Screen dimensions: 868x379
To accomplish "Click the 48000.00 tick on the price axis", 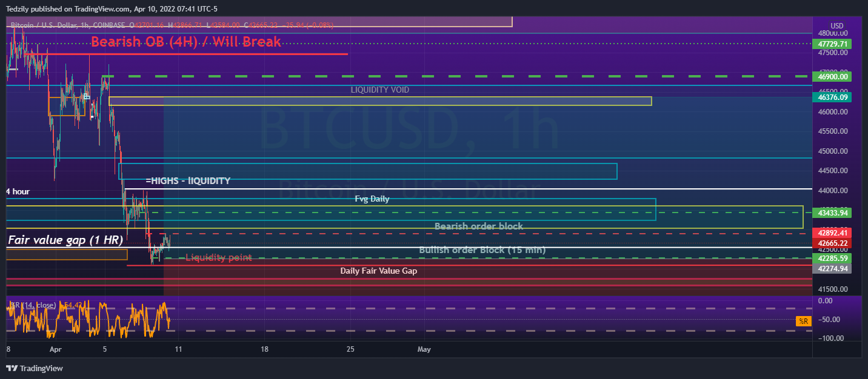I will (833, 33).
